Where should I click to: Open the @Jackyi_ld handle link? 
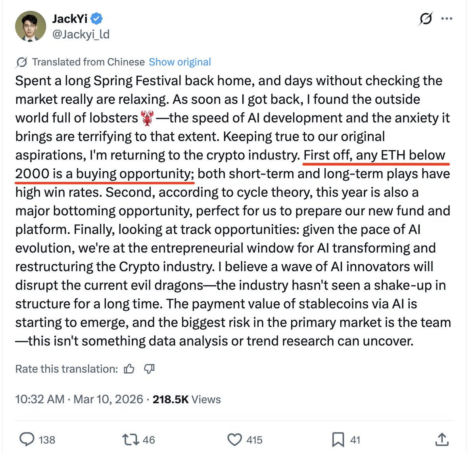coord(81,34)
